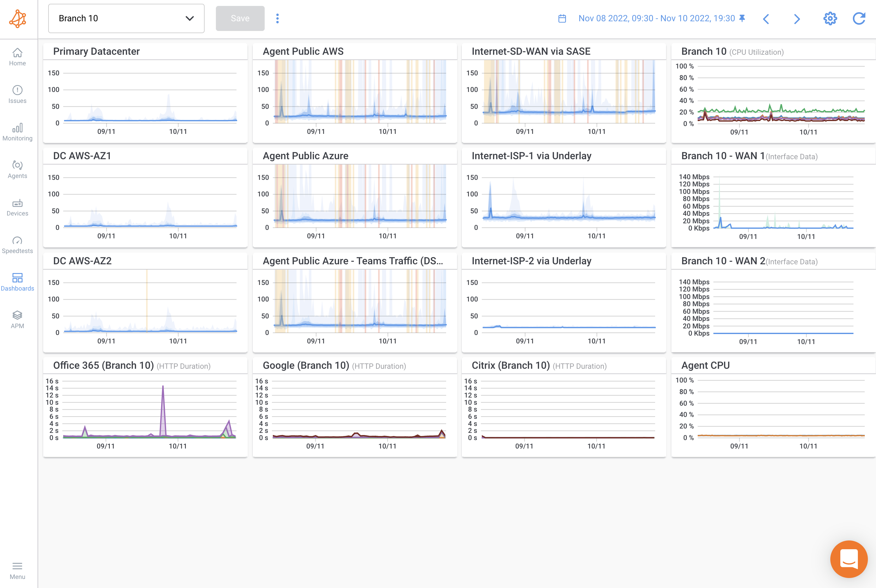Open the Agents page

(17, 169)
